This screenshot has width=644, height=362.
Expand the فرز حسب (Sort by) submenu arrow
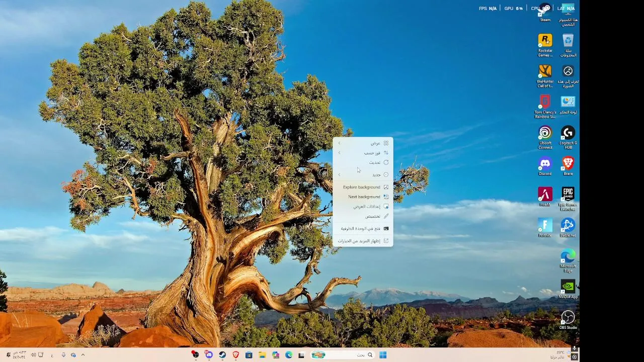tap(339, 153)
